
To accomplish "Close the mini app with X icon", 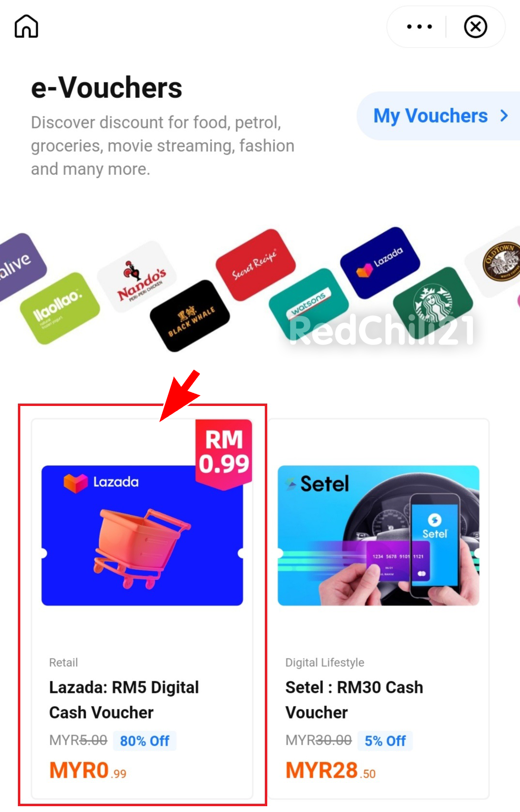I will point(475,27).
